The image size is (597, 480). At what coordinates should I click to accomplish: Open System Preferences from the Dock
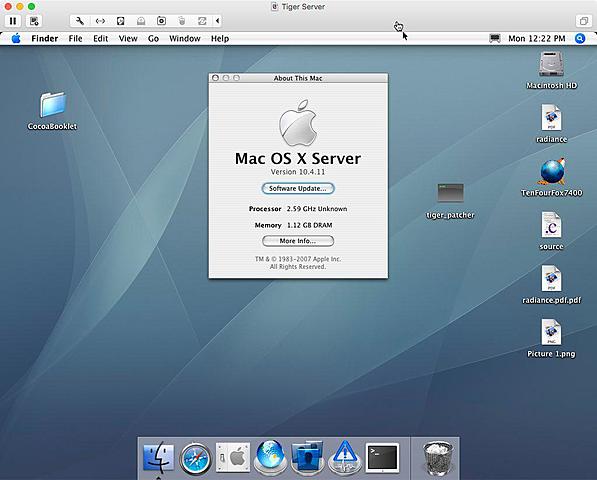pyautogui.click(x=233, y=458)
